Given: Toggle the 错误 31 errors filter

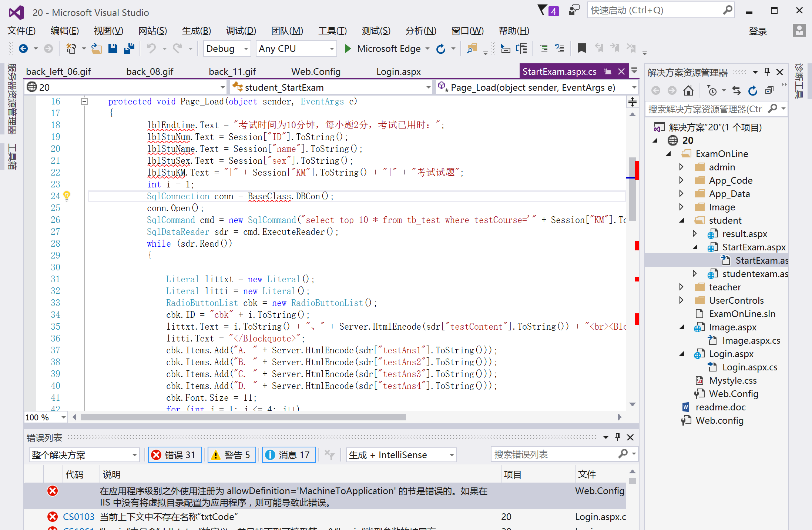Looking at the screenshot, I should 175,455.
